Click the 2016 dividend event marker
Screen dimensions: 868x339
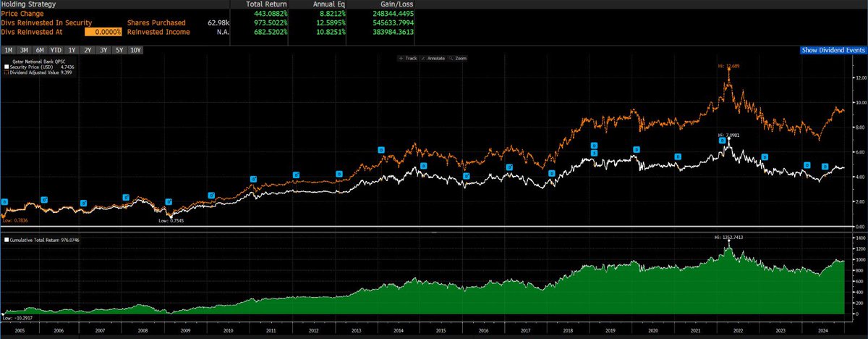tap(467, 175)
